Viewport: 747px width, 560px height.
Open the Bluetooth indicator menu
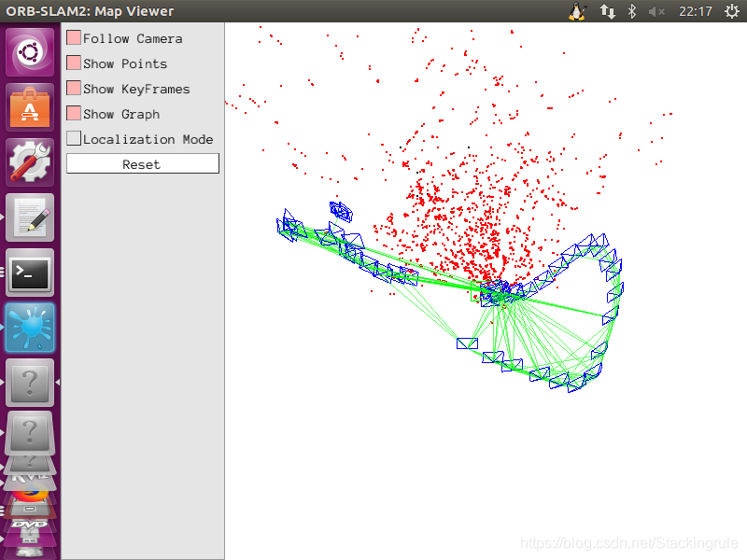point(632,11)
